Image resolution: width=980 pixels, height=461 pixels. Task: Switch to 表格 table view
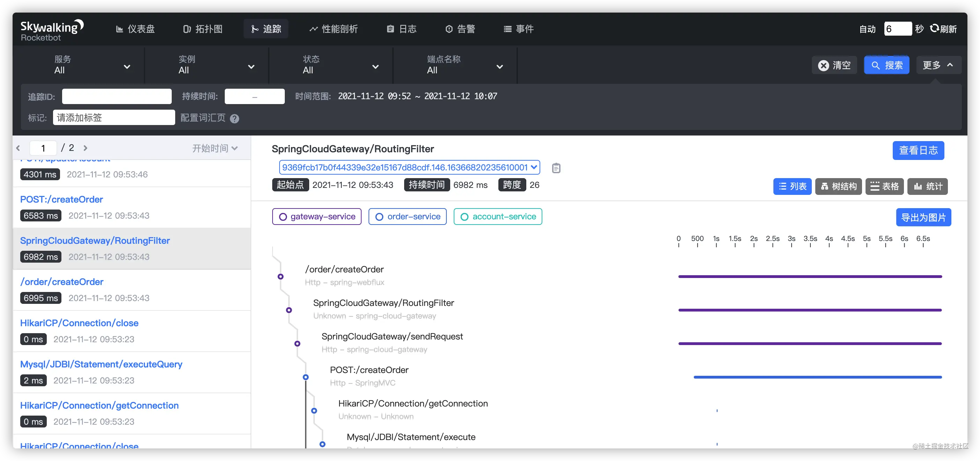point(884,186)
